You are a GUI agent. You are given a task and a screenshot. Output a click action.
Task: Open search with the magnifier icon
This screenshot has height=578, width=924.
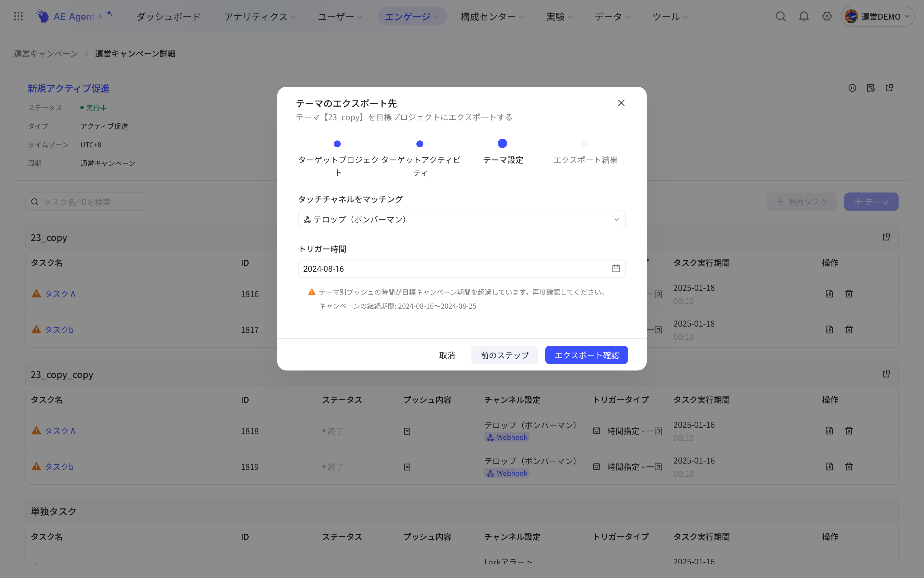780,16
